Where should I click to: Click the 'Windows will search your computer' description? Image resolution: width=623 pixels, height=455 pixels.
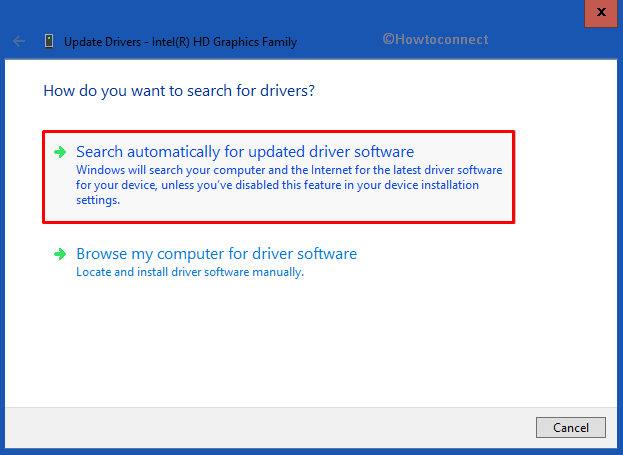coord(289,185)
